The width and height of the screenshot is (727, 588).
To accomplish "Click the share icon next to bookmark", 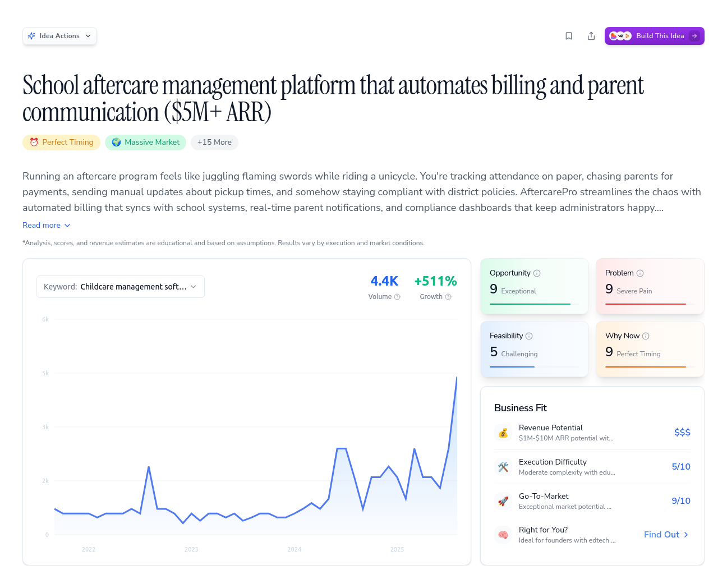I will 591,36.
